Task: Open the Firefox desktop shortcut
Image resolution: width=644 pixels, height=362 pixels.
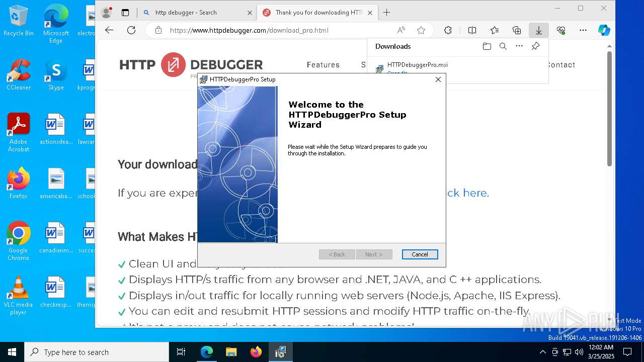Action: 19,184
